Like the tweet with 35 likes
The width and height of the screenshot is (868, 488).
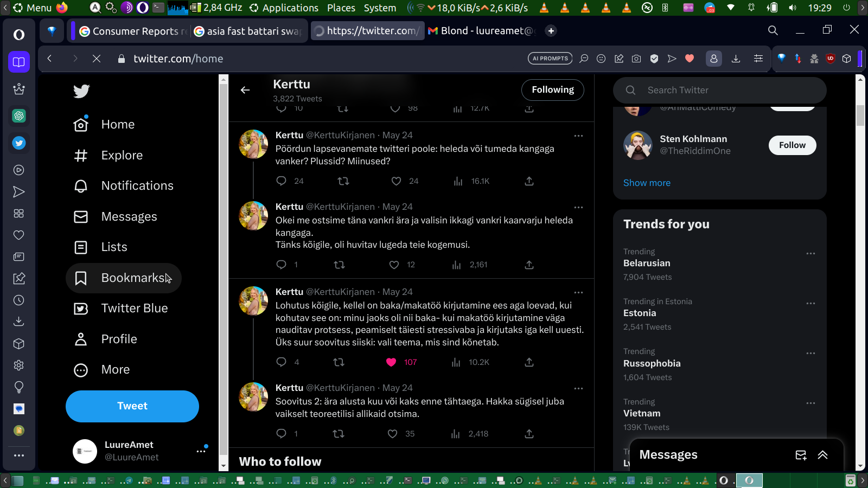coord(393,434)
